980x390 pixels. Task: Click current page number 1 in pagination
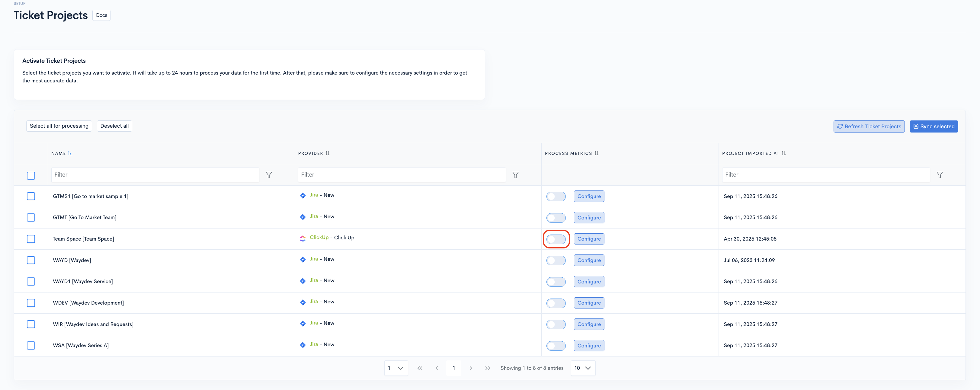pyautogui.click(x=453, y=368)
